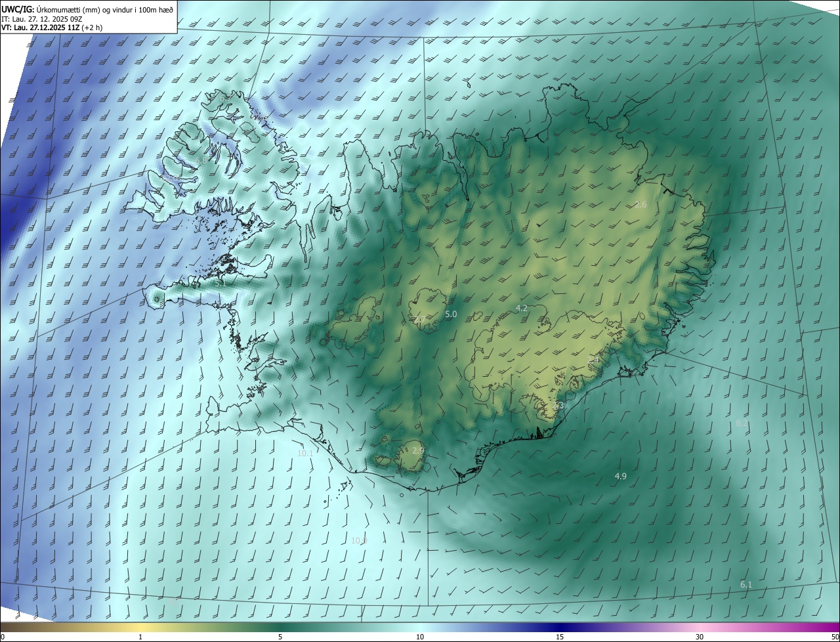Click the 4.9 value over the sea
Viewport: 840px width, 642px height.
pos(620,476)
